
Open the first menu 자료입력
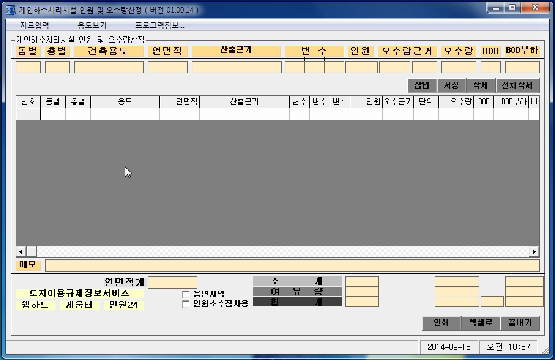click(x=34, y=25)
